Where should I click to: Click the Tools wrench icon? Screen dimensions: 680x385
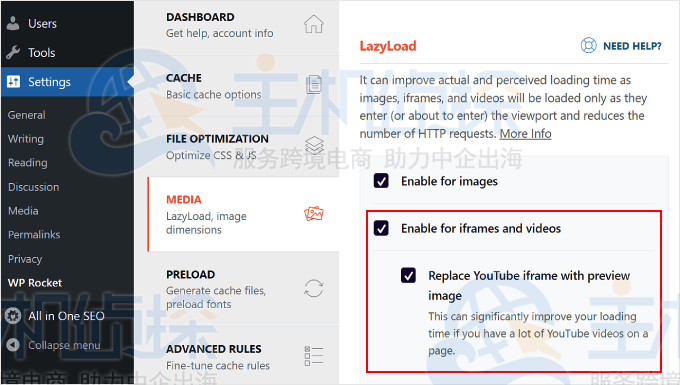tap(13, 52)
